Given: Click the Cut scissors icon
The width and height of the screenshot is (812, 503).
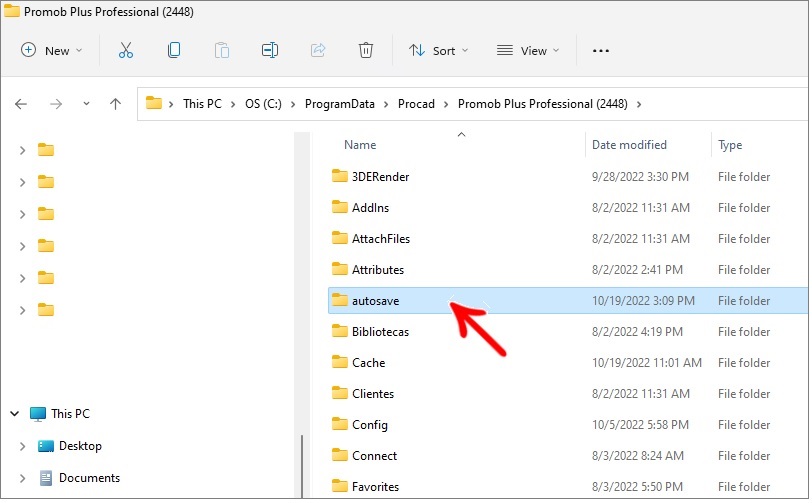Looking at the screenshot, I should pyautogui.click(x=126, y=50).
